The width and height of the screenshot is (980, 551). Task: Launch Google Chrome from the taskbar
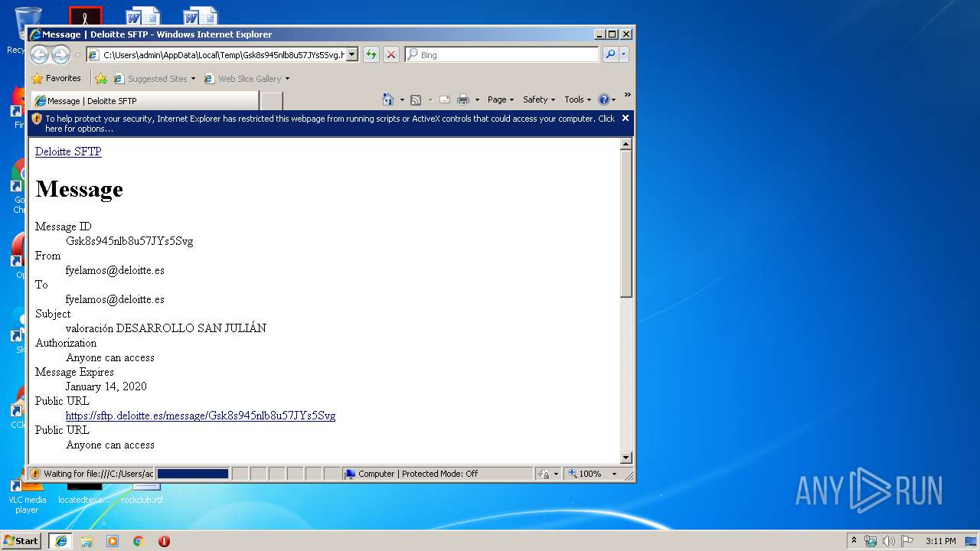(x=139, y=541)
